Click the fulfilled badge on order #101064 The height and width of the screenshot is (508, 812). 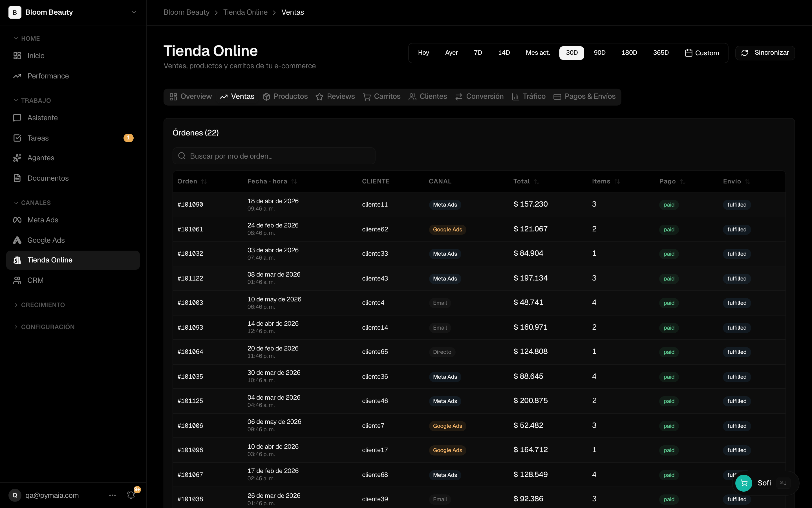tap(737, 352)
